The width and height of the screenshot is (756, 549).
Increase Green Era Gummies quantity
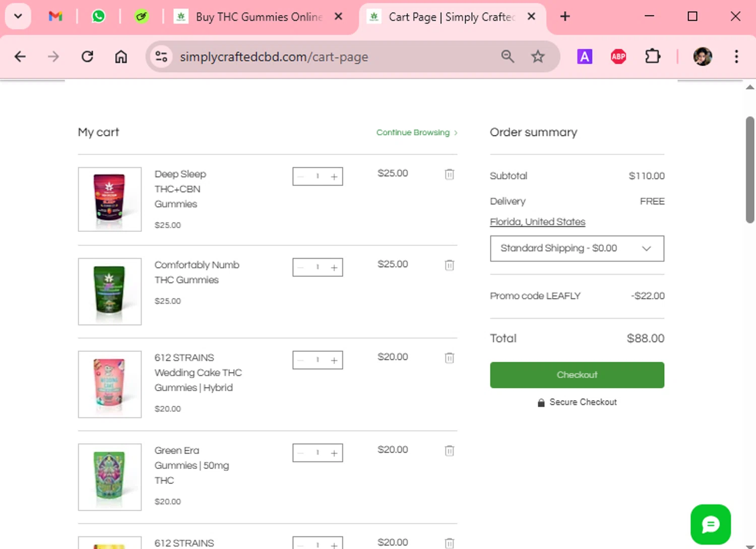click(334, 453)
